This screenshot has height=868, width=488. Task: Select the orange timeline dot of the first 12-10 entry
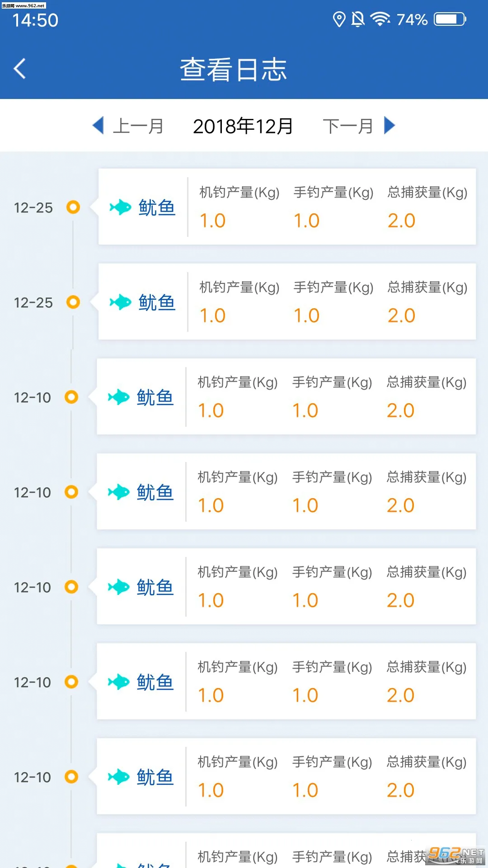tap(71, 397)
